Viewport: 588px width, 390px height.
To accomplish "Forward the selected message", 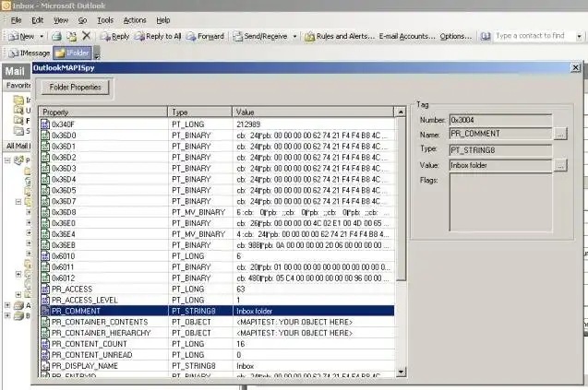I will tap(205, 36).
